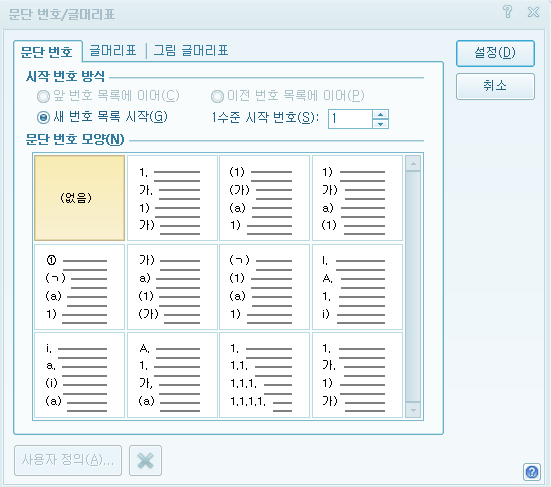Select the (없음) numbering style thumbnail

pos(80,198)
